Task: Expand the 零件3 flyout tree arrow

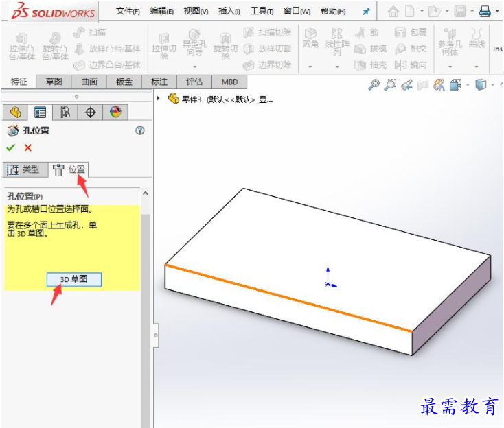Action: pyautogui.click(x=158, y=98)
